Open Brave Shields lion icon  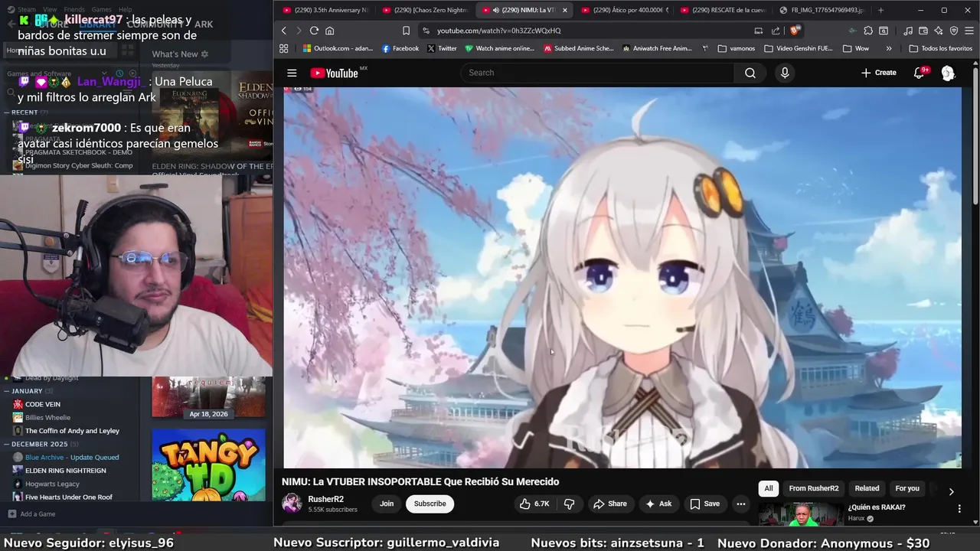click(795, 31)
